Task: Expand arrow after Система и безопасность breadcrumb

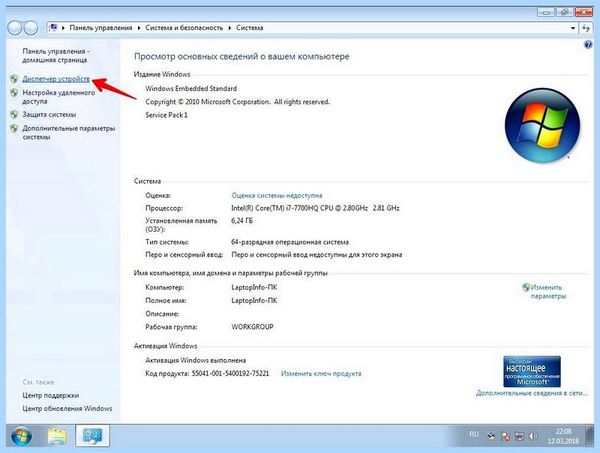Action: pyautogui.click(x=230, y=28)
